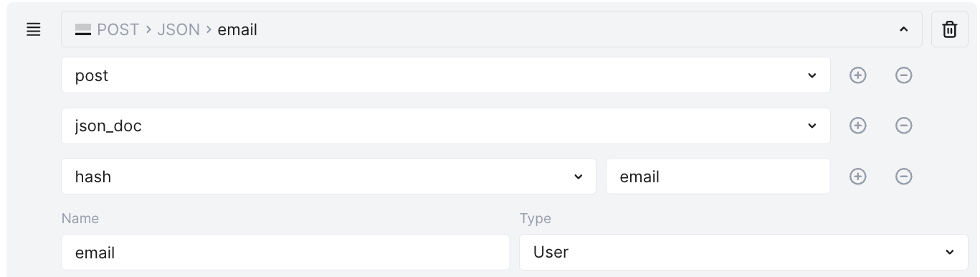Click the small flag icon before POST
The height and width of the screenshot is (277, 980).
(x=83, y=29)
